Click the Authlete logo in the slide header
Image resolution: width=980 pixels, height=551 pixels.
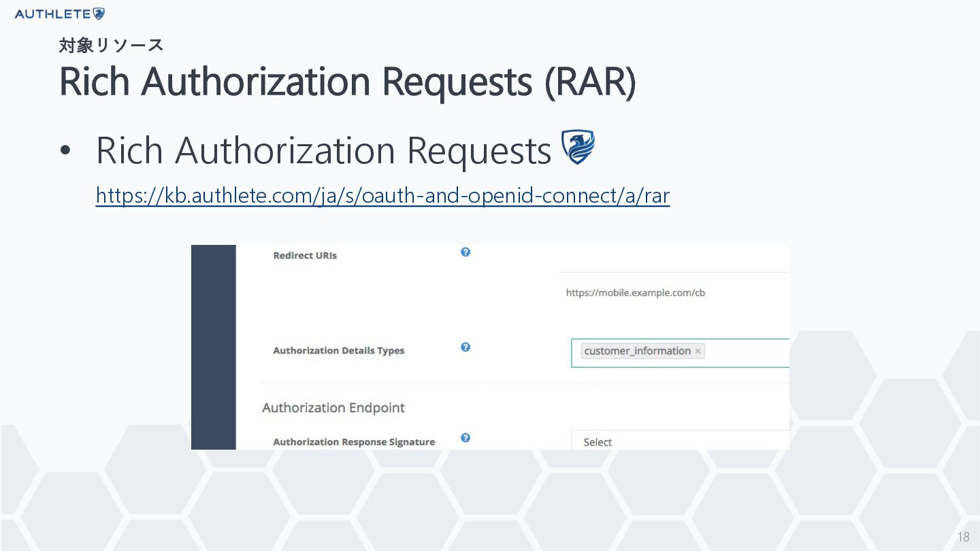[60, 14]
